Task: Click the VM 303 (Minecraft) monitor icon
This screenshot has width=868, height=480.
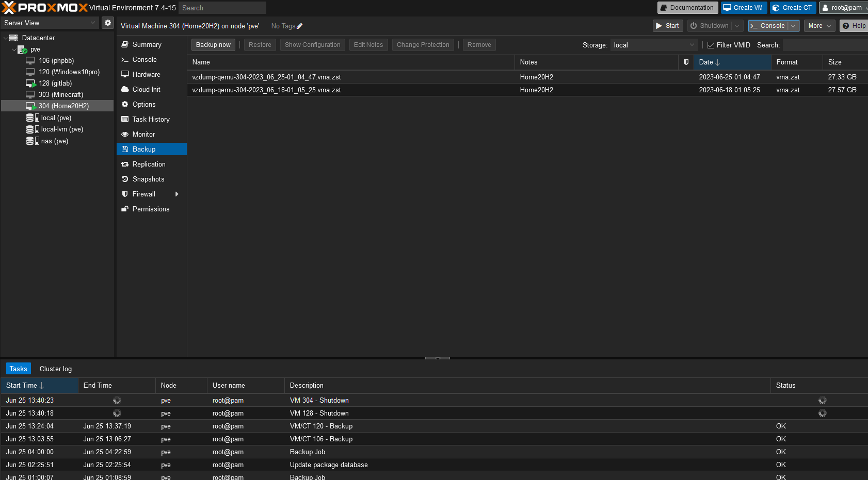Action: [30, 94]
